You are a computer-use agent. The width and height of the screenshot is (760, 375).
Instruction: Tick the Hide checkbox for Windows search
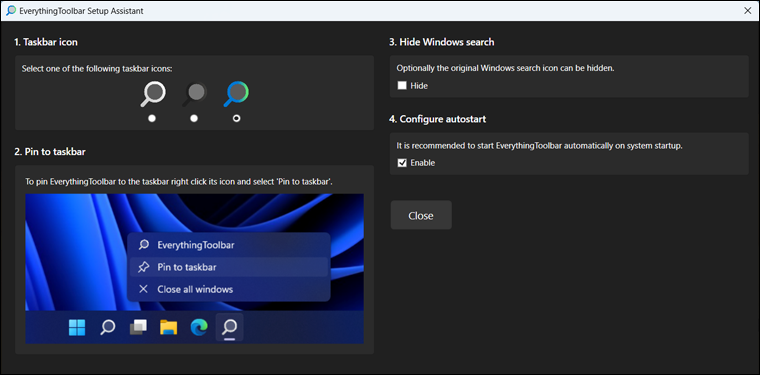click(x=402, y=86)
